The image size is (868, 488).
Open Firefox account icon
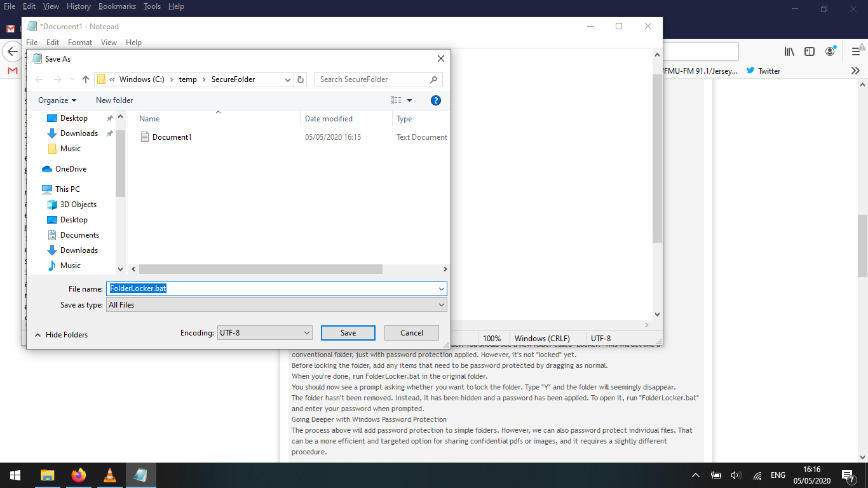click(x=831, y=51)
